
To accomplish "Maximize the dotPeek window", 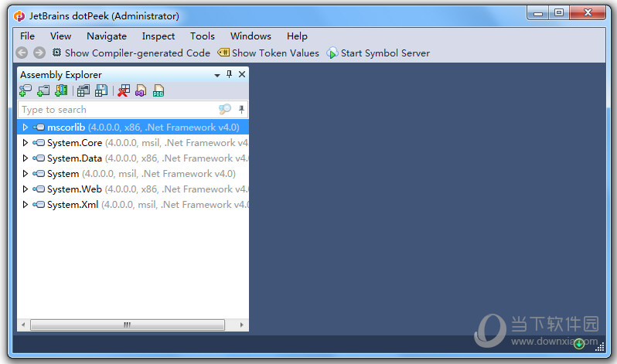I will 559,13.
